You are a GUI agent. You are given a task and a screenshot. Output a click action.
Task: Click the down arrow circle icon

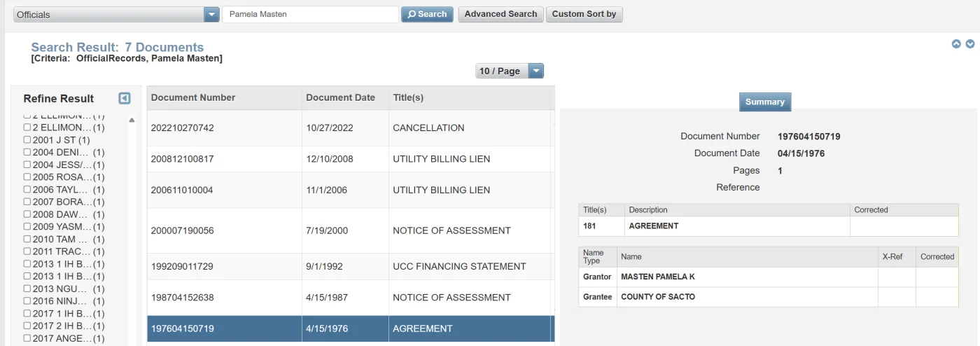970,44
